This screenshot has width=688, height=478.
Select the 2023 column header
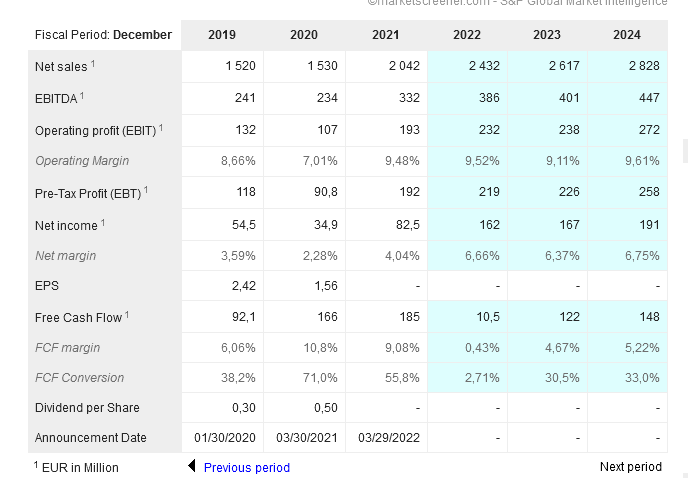point(547,35)
